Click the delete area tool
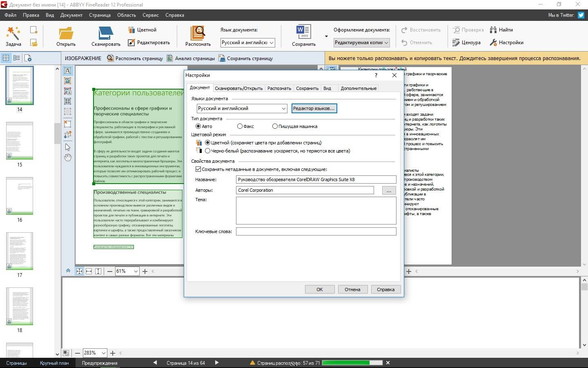 tap(68, 123)
